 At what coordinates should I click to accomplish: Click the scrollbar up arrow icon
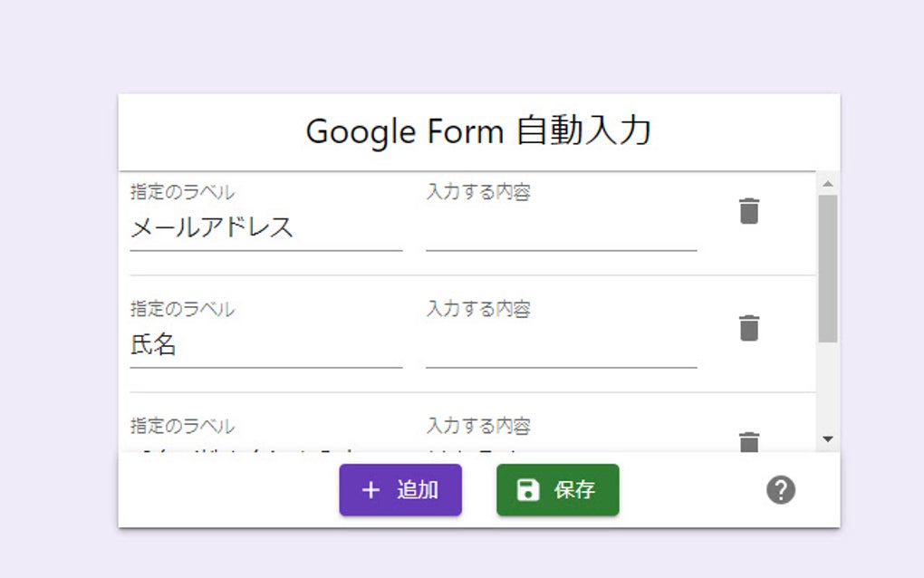click(x=825, y=183)
